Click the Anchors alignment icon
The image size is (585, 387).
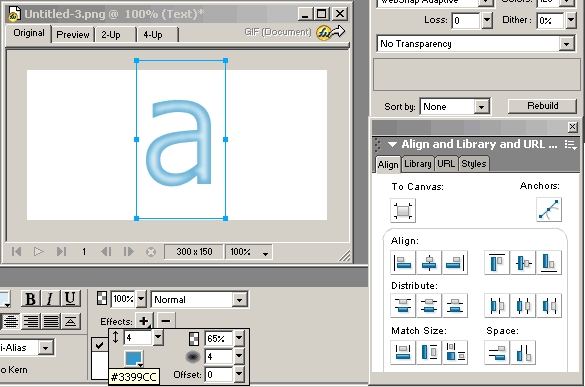point(549,210)
